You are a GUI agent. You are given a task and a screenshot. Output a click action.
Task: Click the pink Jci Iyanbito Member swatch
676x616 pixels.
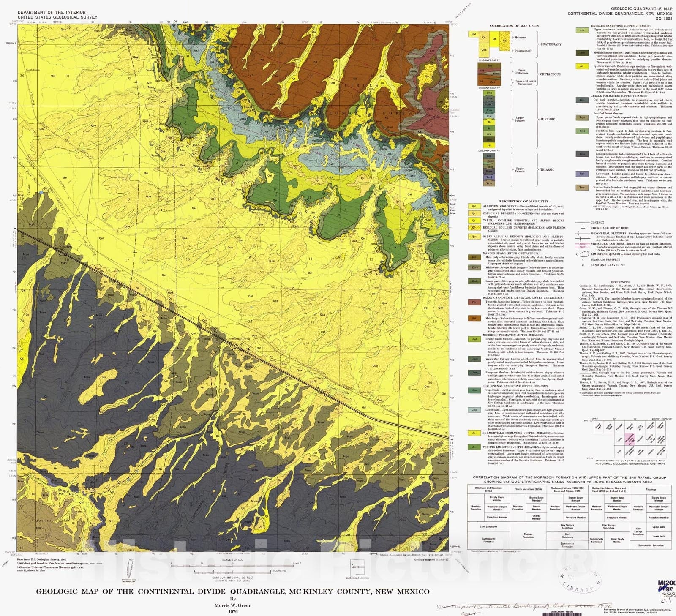tap(582, 66)
